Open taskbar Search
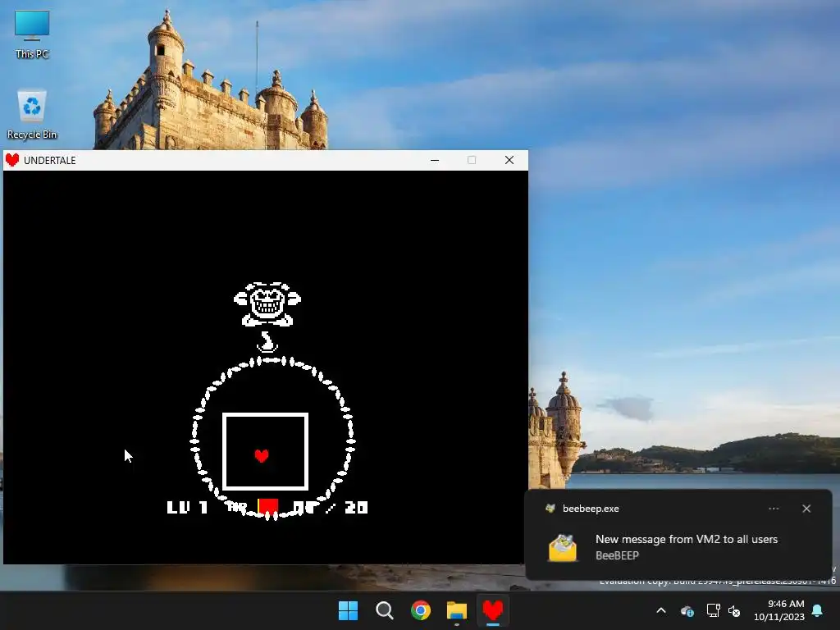The width and height of the screenshot is (840, 630). [x=384, y=610]
